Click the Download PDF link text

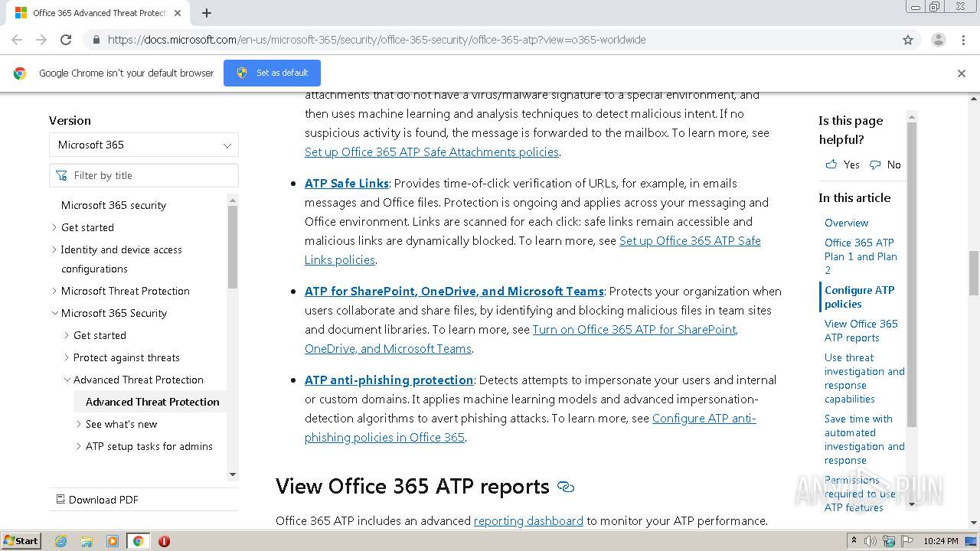pos(103,500)
